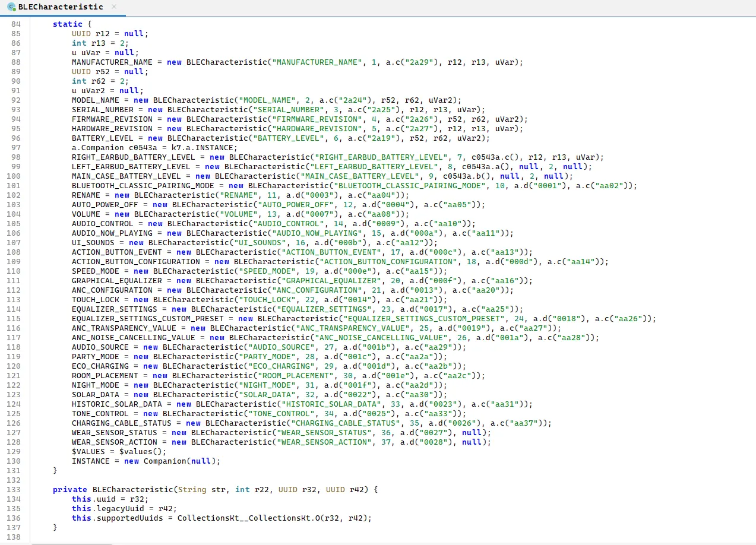Select the BLECharacteristic editor tab
756x545 pixels.
point(60,7)
